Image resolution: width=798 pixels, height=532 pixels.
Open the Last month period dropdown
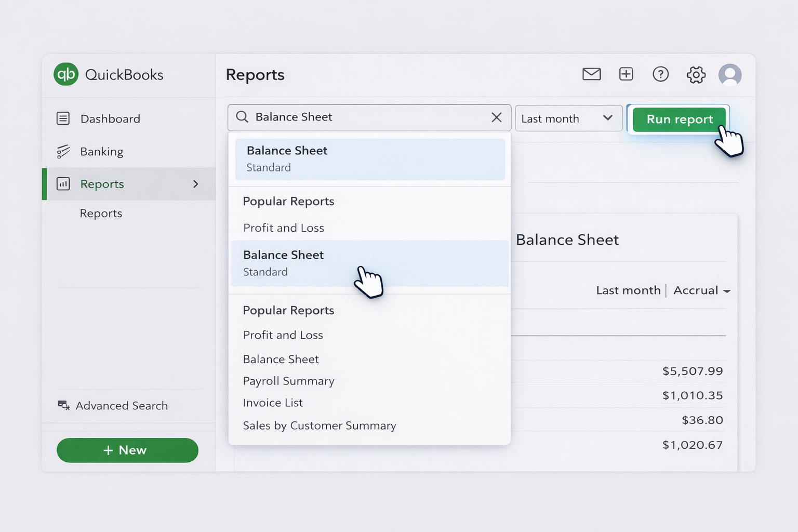[x=568, y=118]
